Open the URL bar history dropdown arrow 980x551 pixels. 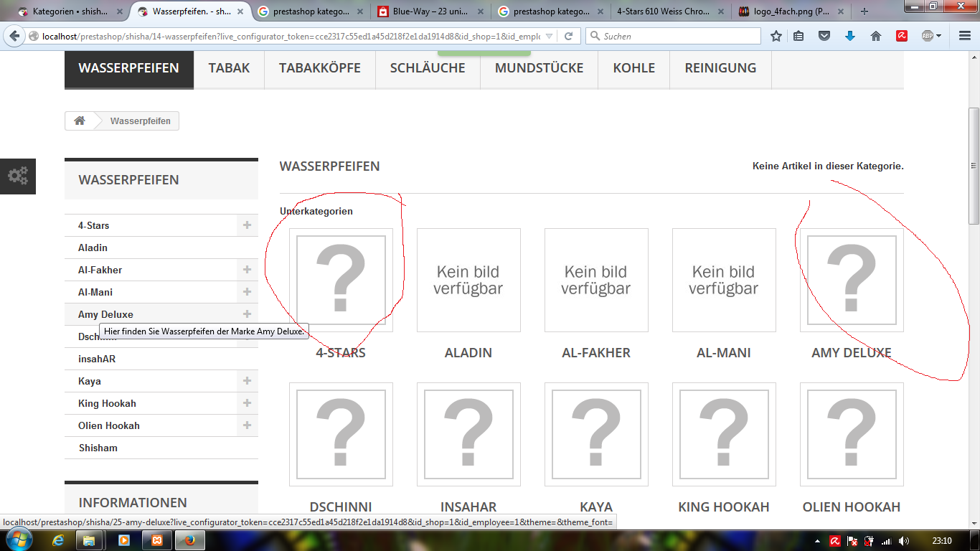click(x=550, y=36)
